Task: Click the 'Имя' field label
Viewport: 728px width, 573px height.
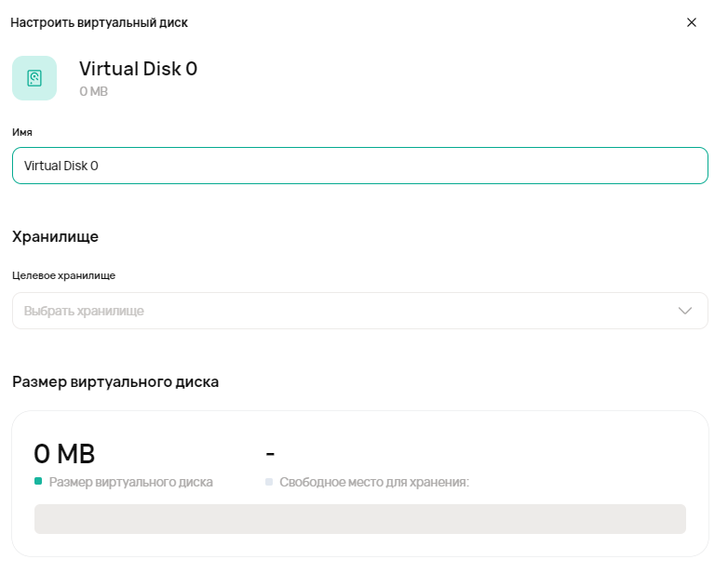Action: (x=22, y=132)
